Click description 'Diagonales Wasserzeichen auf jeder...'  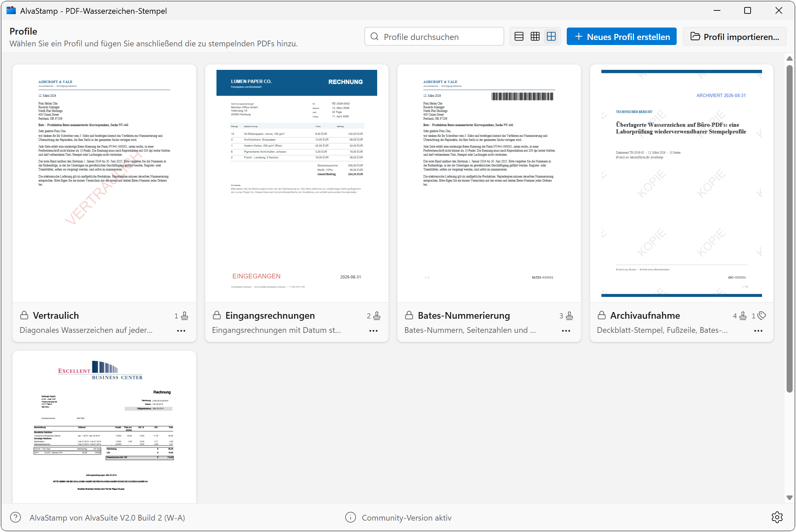(86, 330)
